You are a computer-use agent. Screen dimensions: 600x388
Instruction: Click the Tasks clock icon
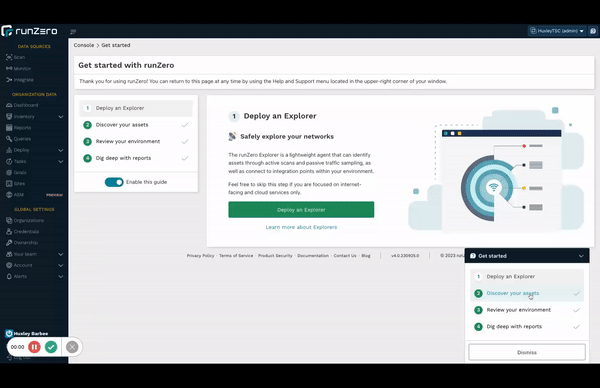tap(9, 161)
